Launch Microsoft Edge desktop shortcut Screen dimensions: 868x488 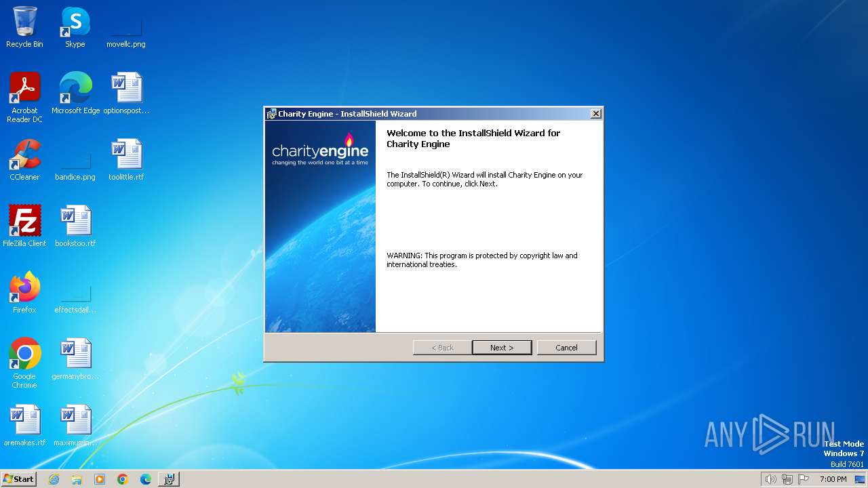[75, 93]
